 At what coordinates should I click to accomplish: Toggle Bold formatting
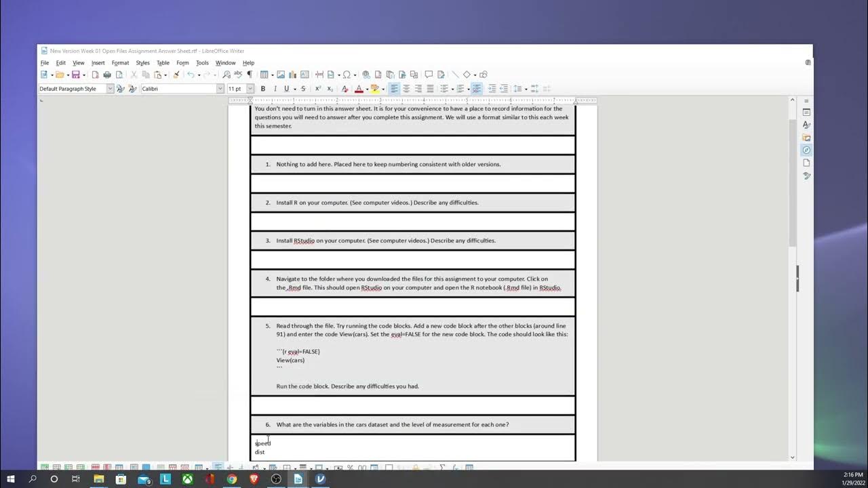pyautogui.click(x=263, y=89)
